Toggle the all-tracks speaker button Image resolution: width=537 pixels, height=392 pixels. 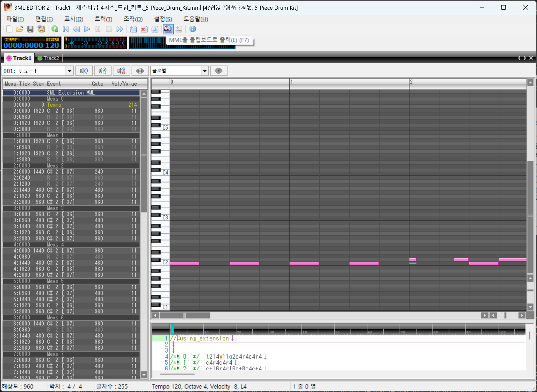121,71
